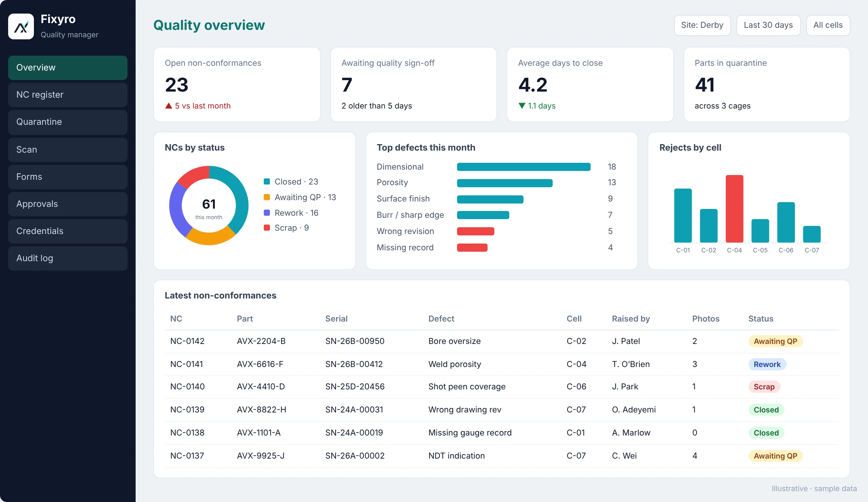Click the Scrap status badge for NC-0140
Screen dimensions: 868x502
coord(764,387)
